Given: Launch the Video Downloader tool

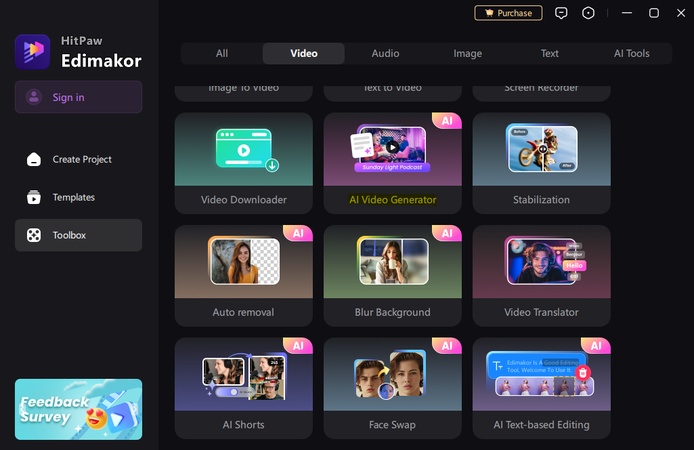Looking at the screenshot, I should point(243,163).
